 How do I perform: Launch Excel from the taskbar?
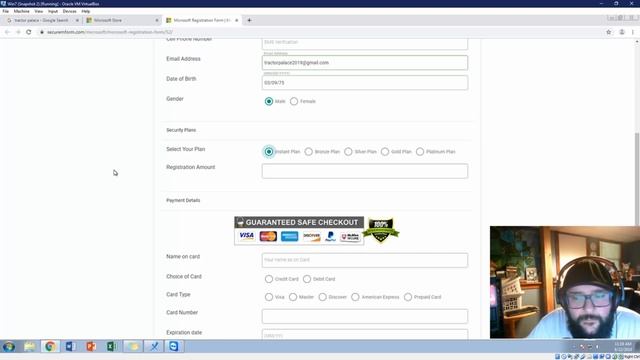tap(112, 347)
